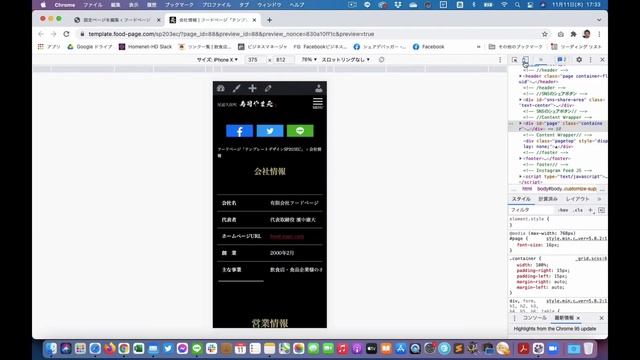Open the コンソール drawer tab
The width and height of the screenshot is (640, 360).
click(534, 318)
